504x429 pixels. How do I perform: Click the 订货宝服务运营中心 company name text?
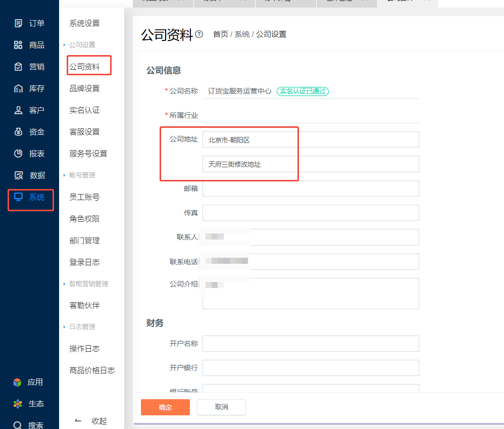click(239, 91)
